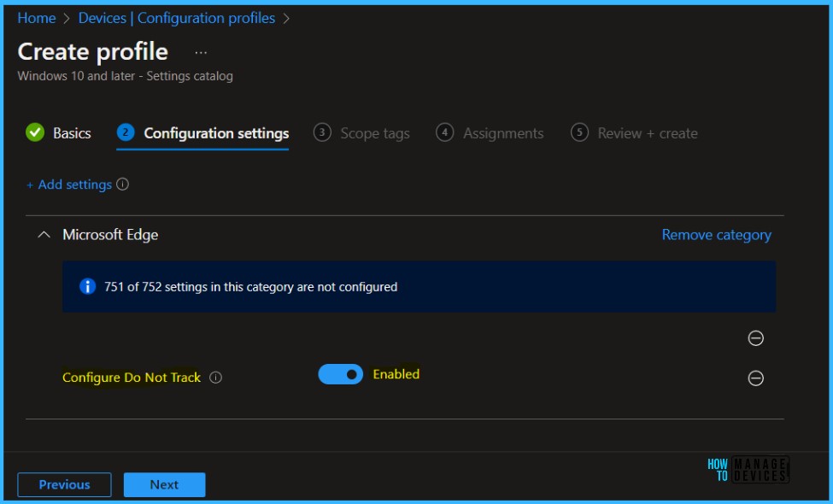
Task: Click the step 4 circle icon
Action: (444, 132)
